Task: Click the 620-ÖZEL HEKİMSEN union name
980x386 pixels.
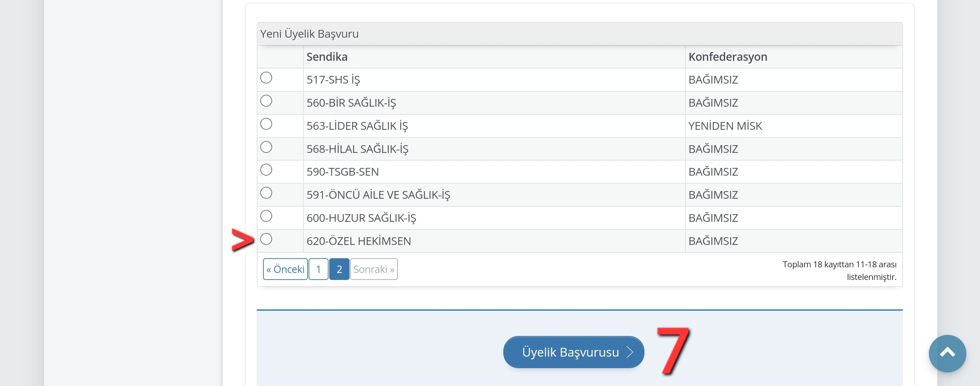Action: (359, 241)
